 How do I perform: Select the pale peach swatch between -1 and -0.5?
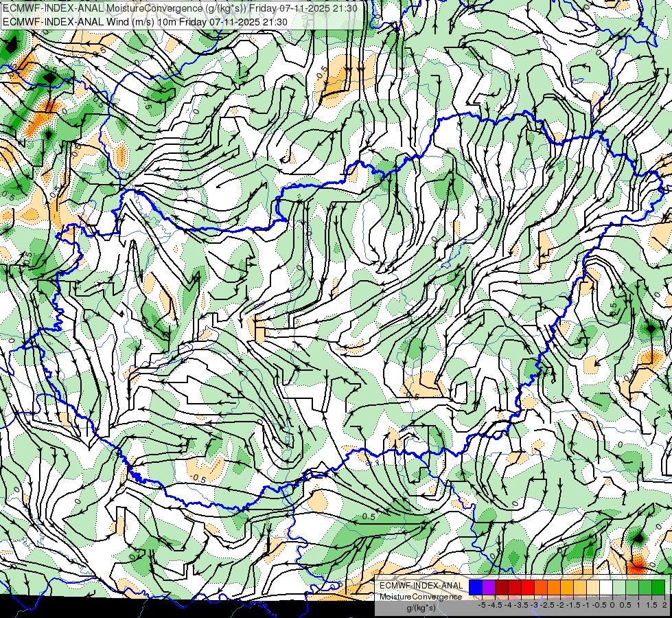point(593,588)
